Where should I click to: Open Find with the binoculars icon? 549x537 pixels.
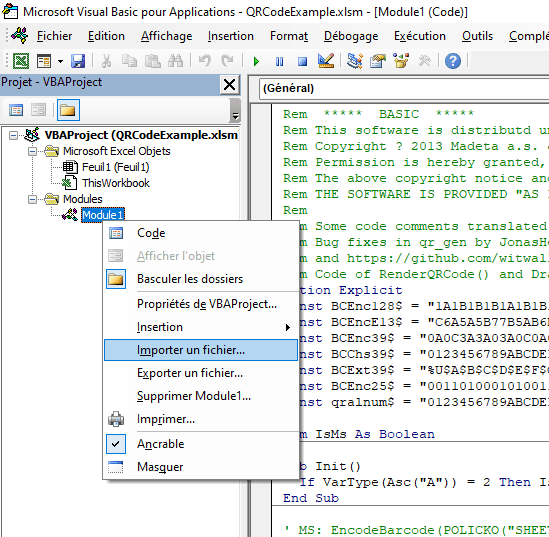tap(175, 61)
